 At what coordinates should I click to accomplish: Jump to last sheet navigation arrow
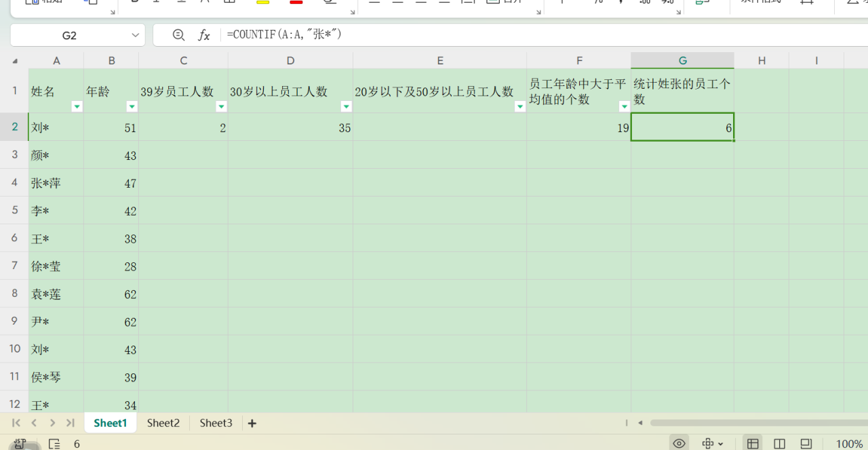pos(70,423)
